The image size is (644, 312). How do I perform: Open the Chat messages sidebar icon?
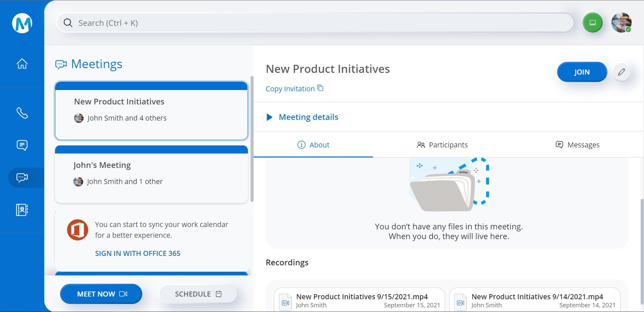(22, 145)
